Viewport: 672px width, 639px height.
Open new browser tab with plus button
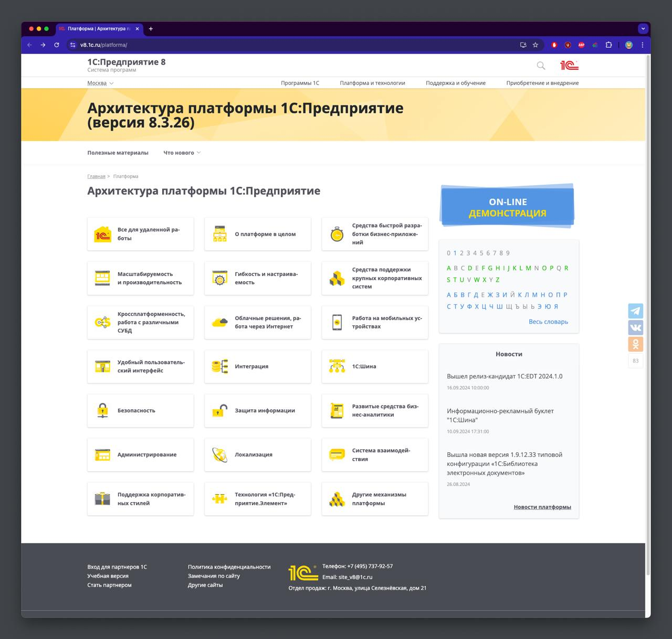(x=151, y=29)
